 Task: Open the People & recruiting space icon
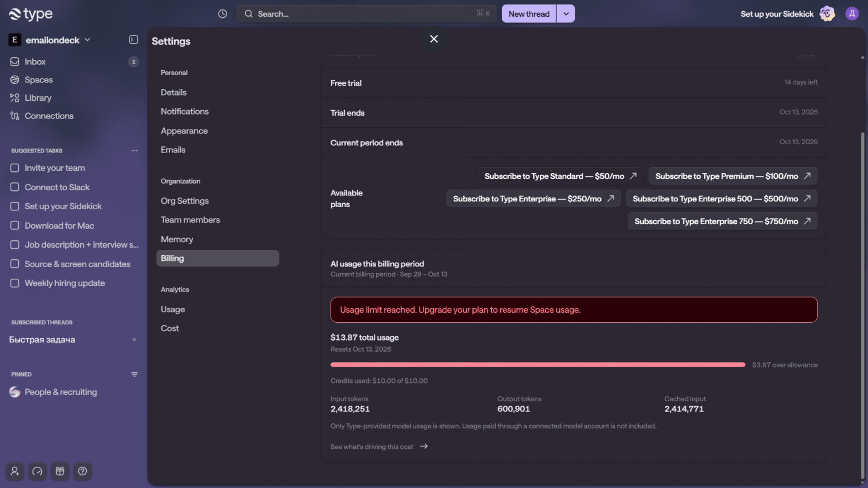(15, 392)
